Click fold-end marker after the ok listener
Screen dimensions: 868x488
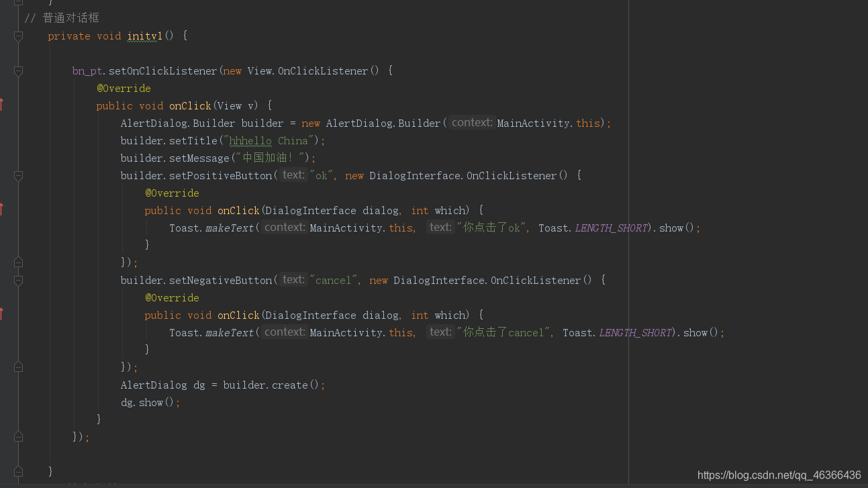coord(18,262)
